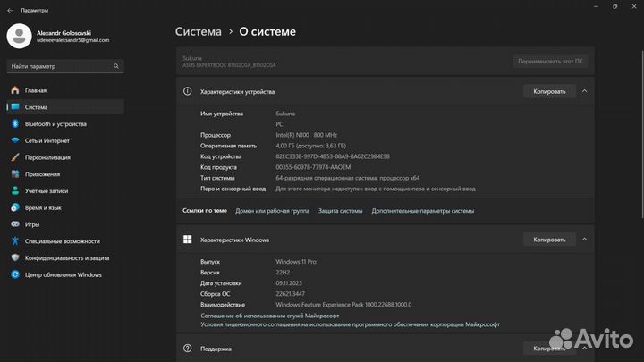The image size is (644, 362).
Task: Open Соглашение об использовании служб Майкрософт
Action: click(x=270, y=316)
